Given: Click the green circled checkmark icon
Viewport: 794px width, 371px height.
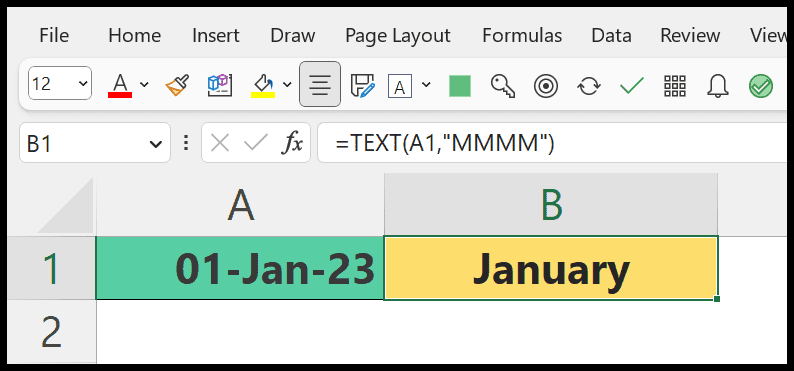Looking at the screenshot, I should (761, 86).
